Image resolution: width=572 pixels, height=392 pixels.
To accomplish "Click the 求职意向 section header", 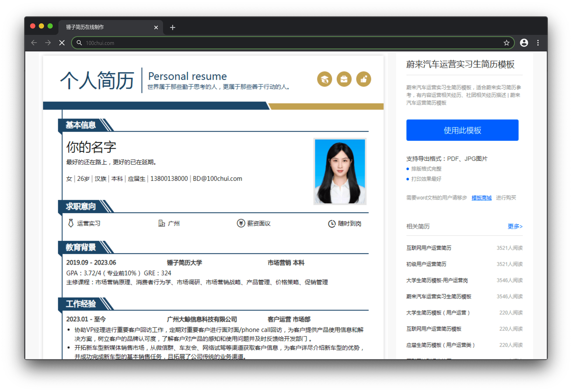I will pos(80,206).
